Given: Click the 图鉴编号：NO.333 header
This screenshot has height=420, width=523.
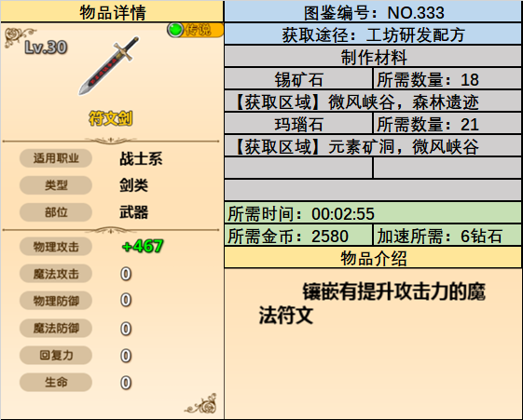Looking at the screenshot, I should [x=373, y=12].
